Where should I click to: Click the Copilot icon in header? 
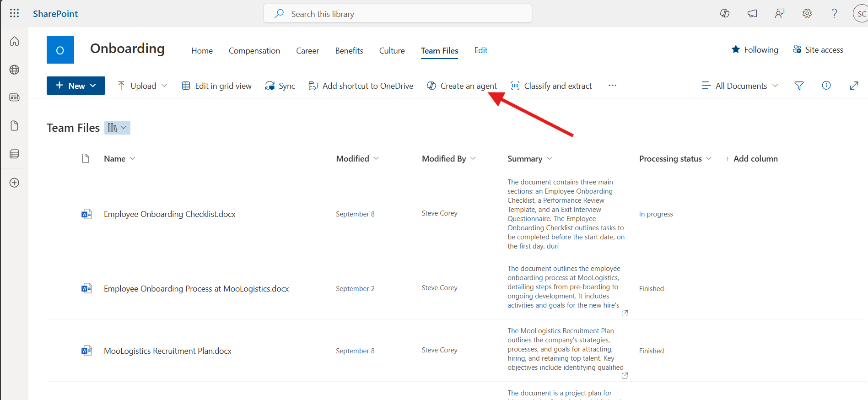click(x=725, y=13)
